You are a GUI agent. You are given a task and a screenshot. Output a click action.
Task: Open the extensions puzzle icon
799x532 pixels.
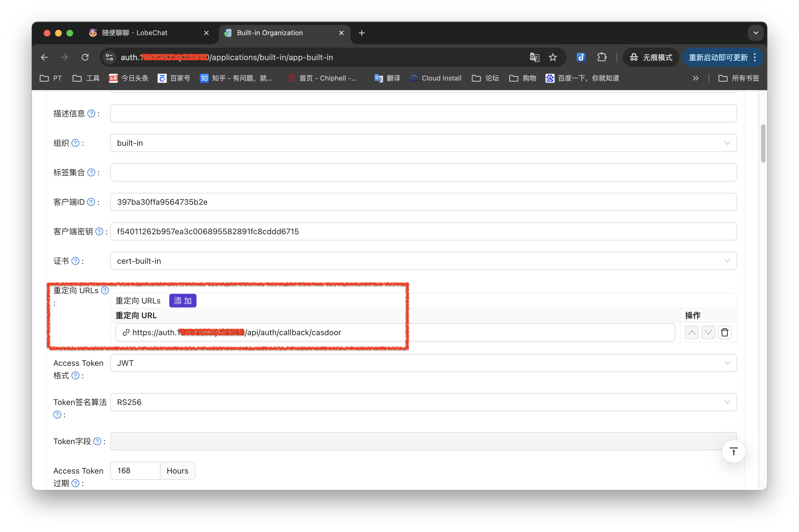pyautogui.click(x=602, y=57)
